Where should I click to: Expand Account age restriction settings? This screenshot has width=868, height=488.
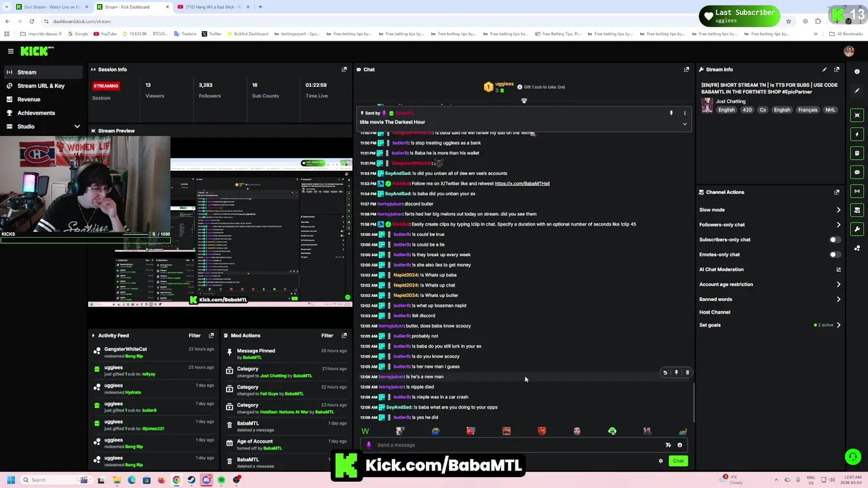pos(838,284)
